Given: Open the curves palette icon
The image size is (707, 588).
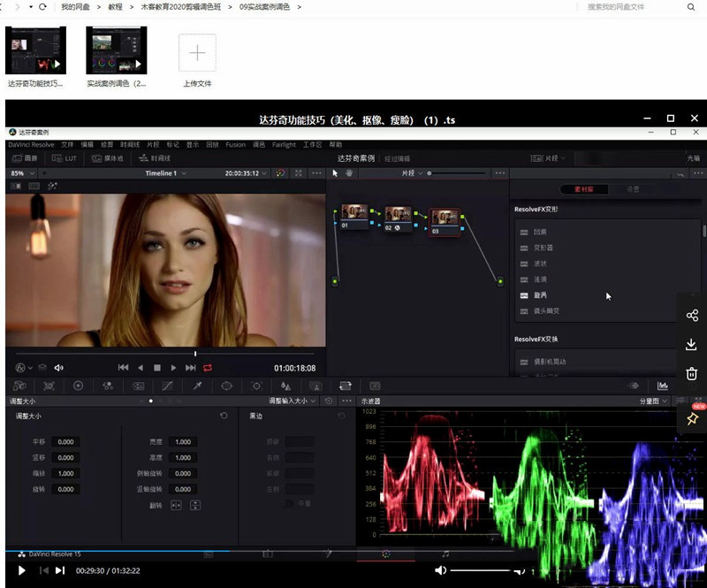Looking at the screenshot, I should coord(167,386).
